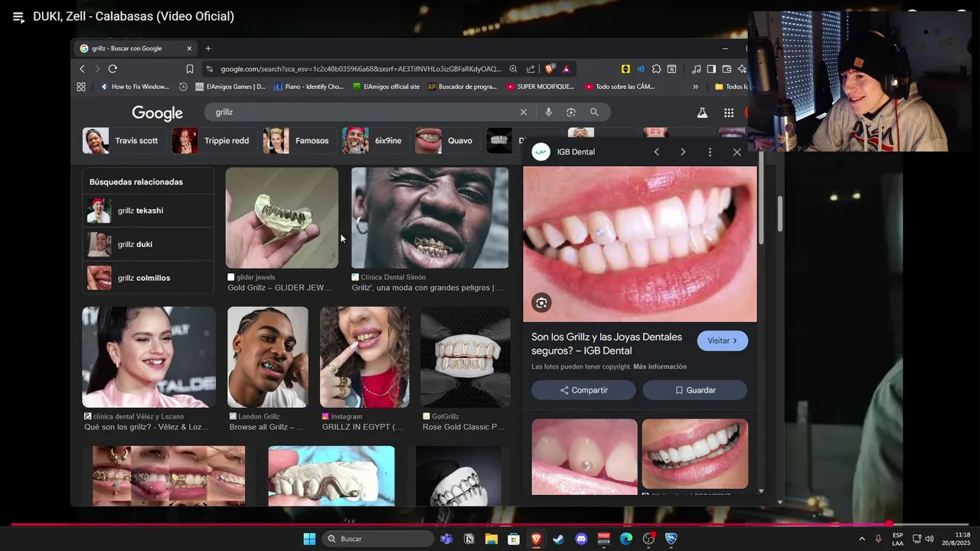Open the Brave wallet icon
This screenshot has height=551, width=980.
point(727,69)
